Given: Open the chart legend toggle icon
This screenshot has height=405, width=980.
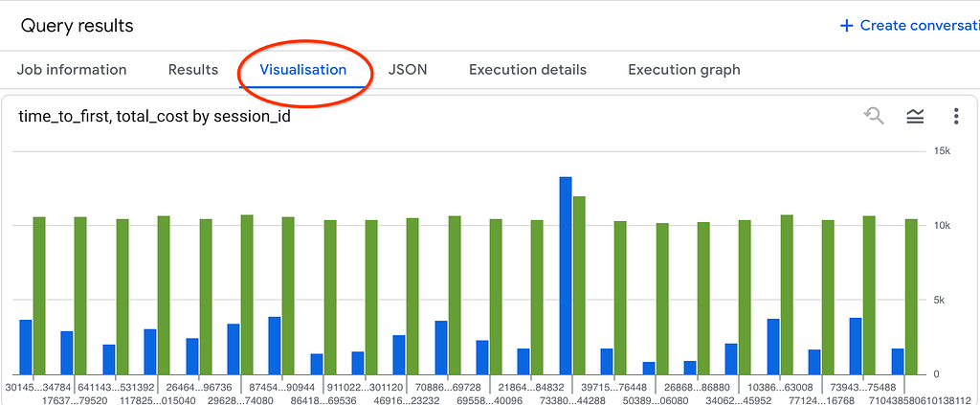Looking at the screenshot, I should coord(915,116).
